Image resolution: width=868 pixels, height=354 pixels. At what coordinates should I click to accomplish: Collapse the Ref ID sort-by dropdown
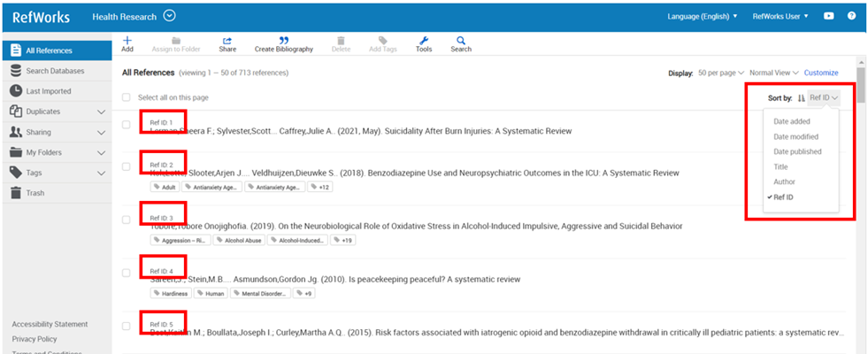point(824,98)
